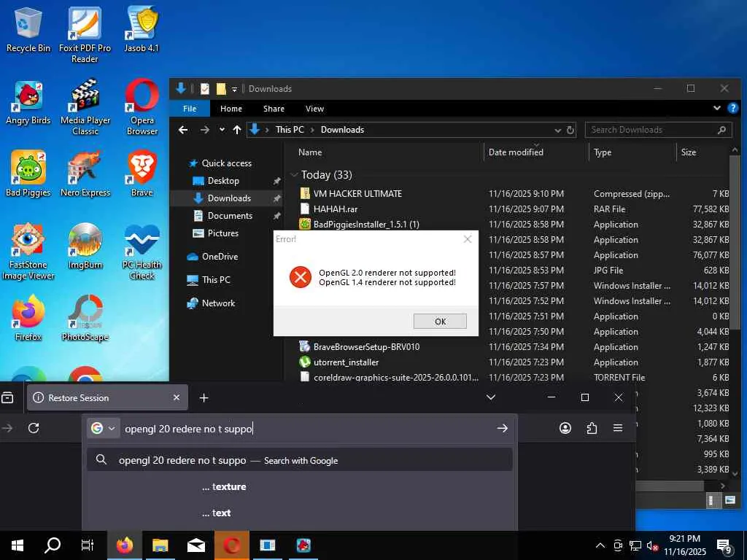This screenshot has height=560, width=747.
Task: Show hidden system tray icons chevron
Action: (x=600, y=545)
